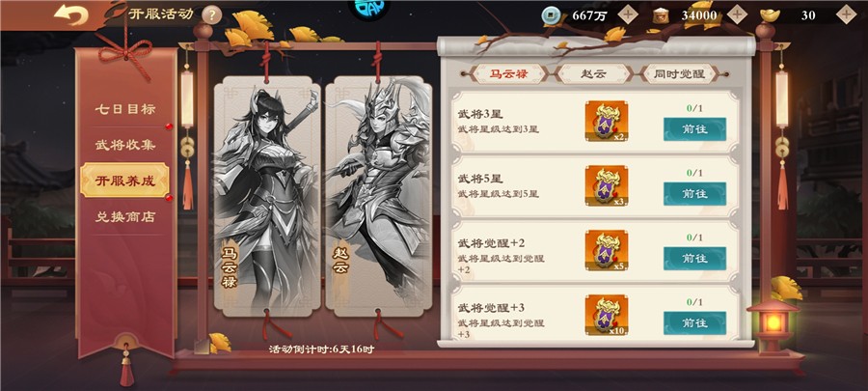868x391 pixels.
Task: Click the plus next to 34000
Action: [x=737, y=14]
